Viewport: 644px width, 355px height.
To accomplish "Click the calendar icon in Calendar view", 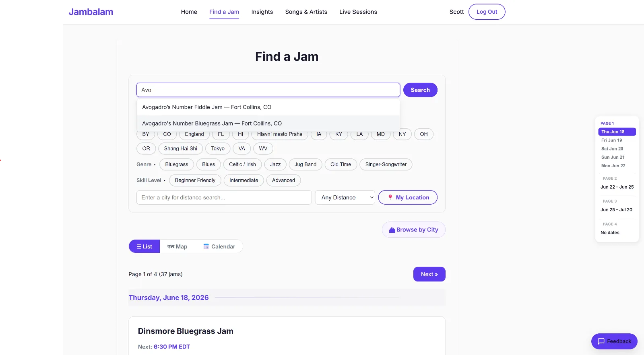I will pyautogui.click(x=206, y=246).
